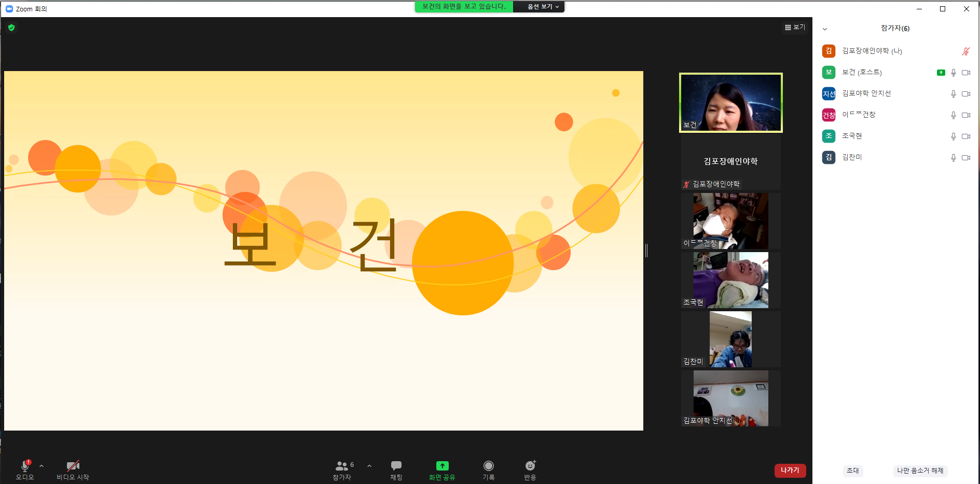The height and width of the screenshot is (484, 980).
Task: Open the 참가자 participants icon in toolbar
Action: (342, 465)
